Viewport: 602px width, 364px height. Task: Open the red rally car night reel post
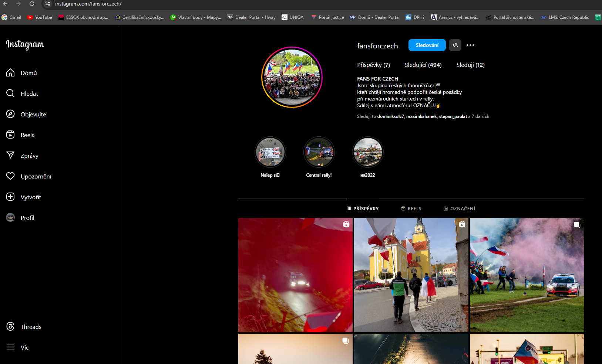[x=295, y=275]
